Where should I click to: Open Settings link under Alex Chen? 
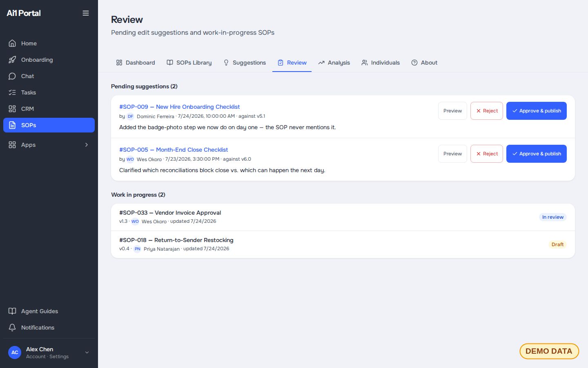tap(59, 357)
